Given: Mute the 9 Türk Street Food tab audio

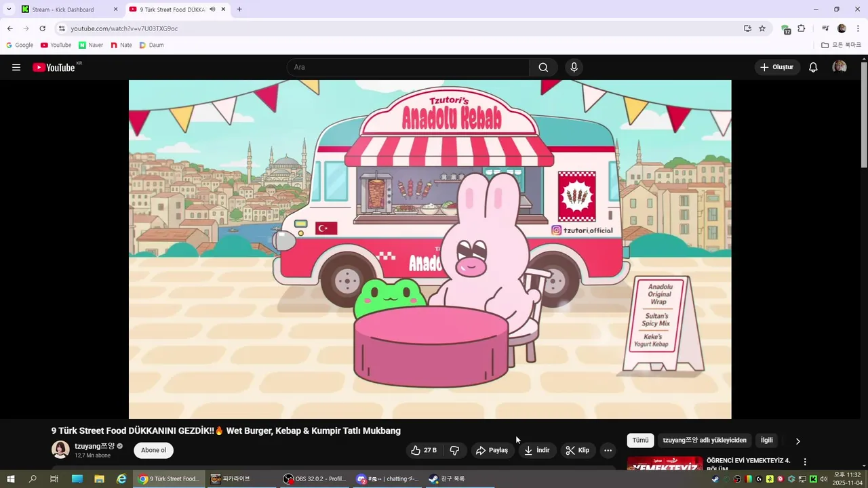Looking at the screenshot, I should tap(213, 9).
